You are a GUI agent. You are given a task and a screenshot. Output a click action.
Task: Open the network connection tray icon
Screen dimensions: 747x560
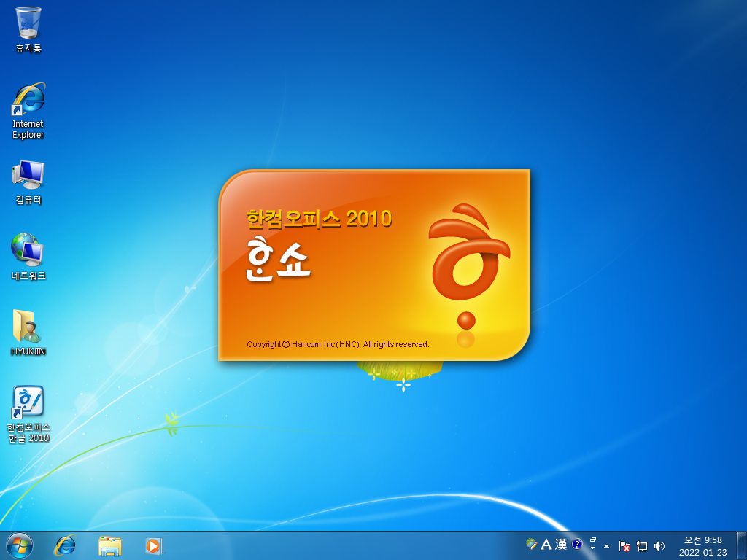tap(642, 546)
